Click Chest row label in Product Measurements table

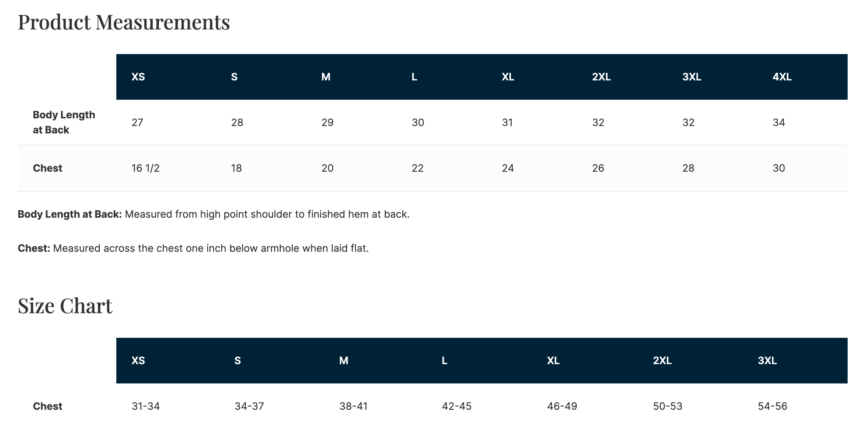47,168
